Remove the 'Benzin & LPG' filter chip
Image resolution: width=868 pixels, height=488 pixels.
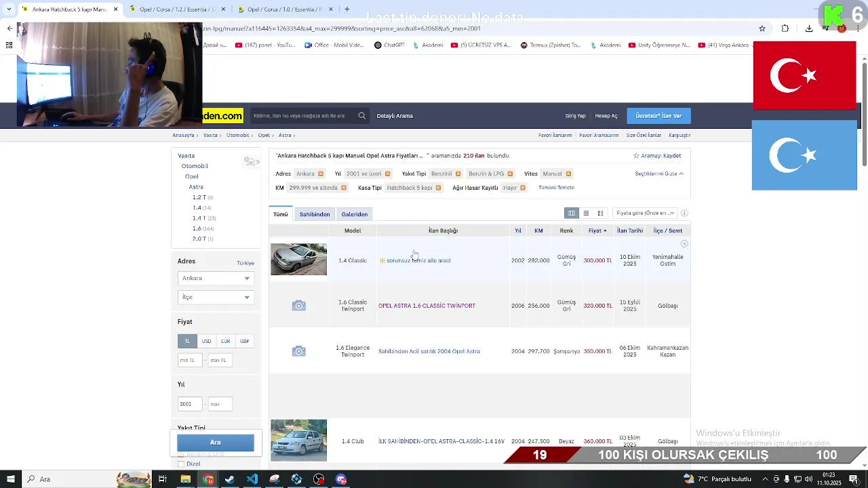pos(511,174)
